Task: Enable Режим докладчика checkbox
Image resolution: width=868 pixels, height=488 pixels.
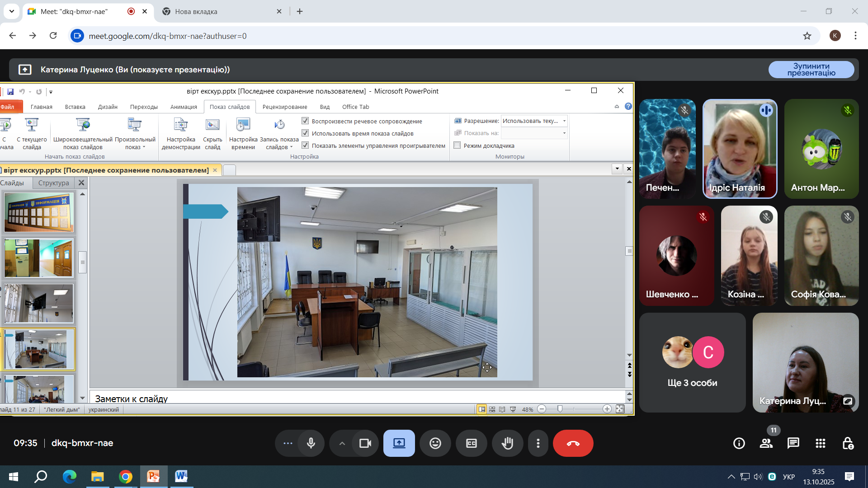Action: click(457, 145)
